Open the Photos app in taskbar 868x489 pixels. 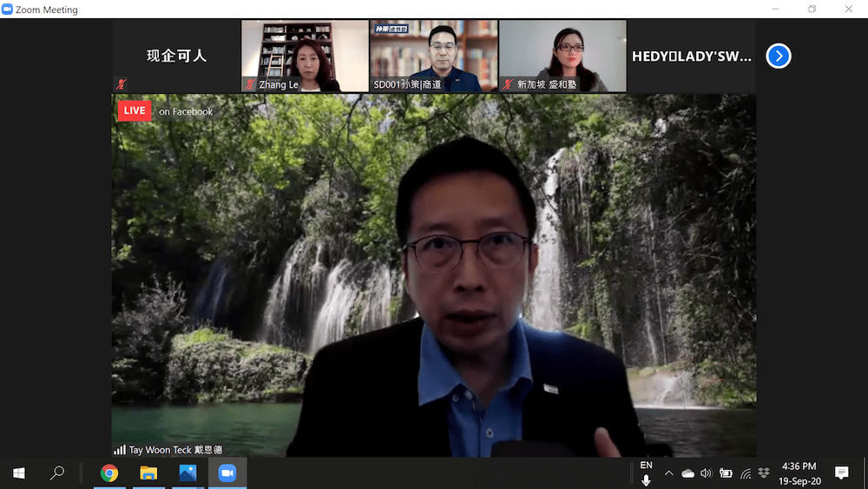tap(187, 473)
